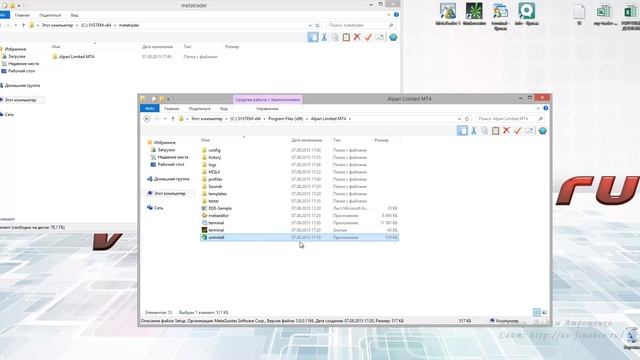Screen dimensions: 640x360
Task: Select Загрузки in Alpari window sidebar
Action: tap(166, 150)
